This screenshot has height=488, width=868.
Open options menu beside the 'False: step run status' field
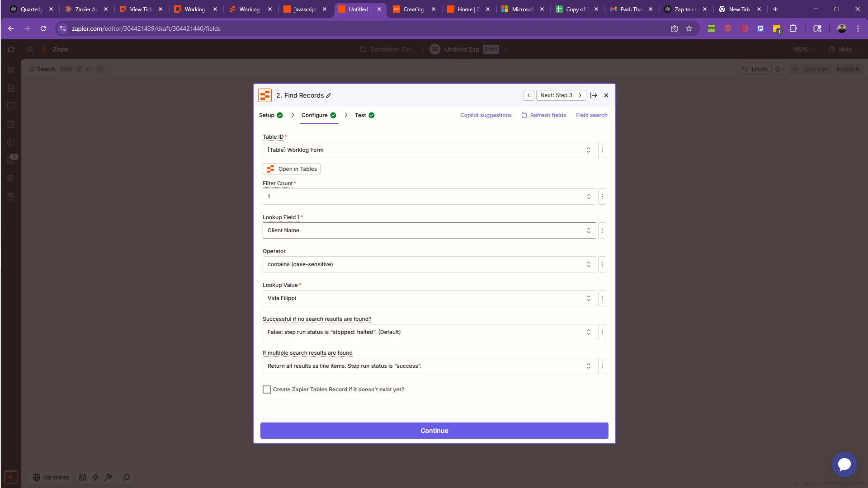602,332
